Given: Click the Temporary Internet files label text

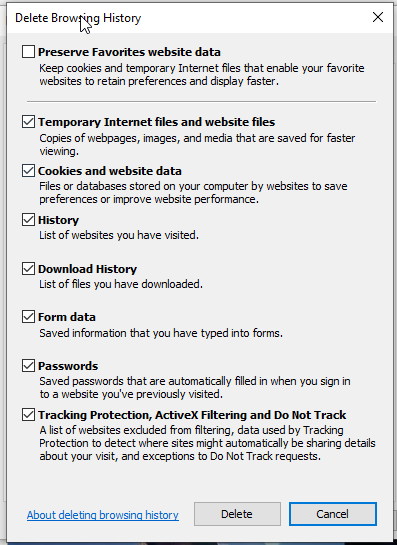Looking at the screenshot, I should click(156, 122).
